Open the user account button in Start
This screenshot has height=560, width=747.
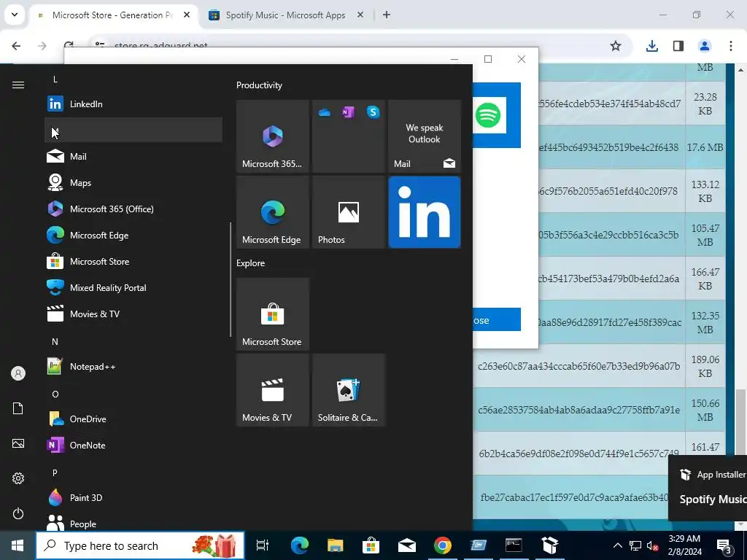tap(18, 373)
